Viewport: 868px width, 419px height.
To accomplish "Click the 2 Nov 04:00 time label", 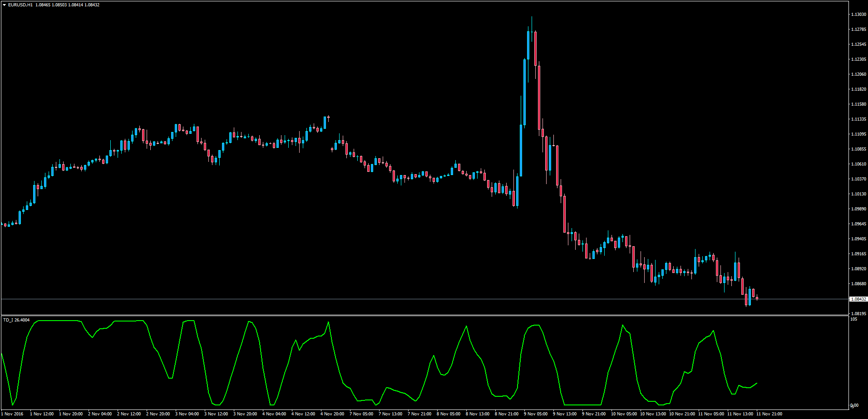I will click(100, 414).
